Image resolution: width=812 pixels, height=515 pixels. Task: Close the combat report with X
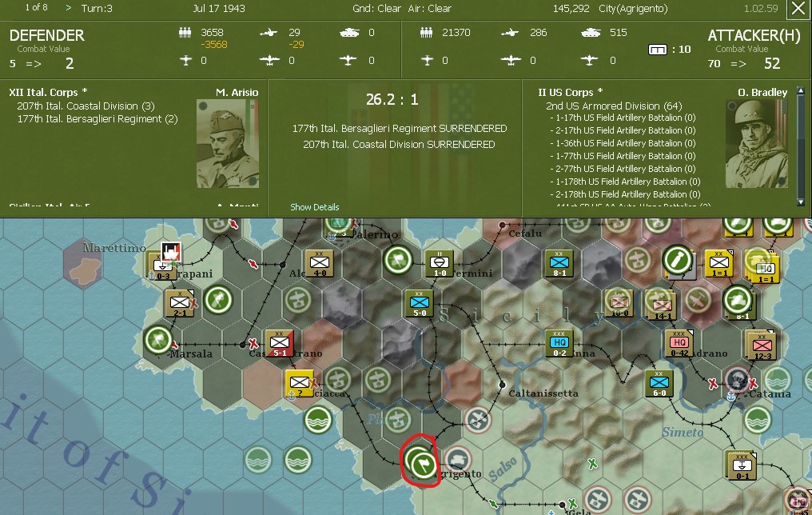tap(798, 10)
